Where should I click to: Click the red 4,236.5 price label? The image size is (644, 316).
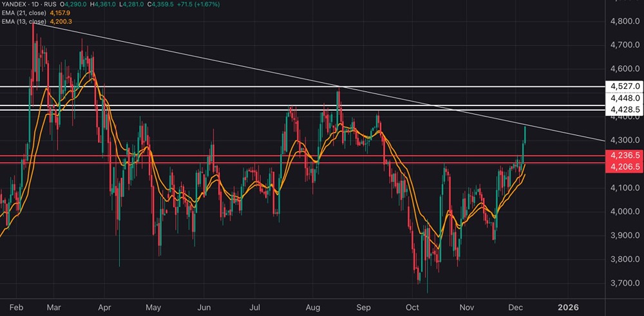(x=624, y=155)
